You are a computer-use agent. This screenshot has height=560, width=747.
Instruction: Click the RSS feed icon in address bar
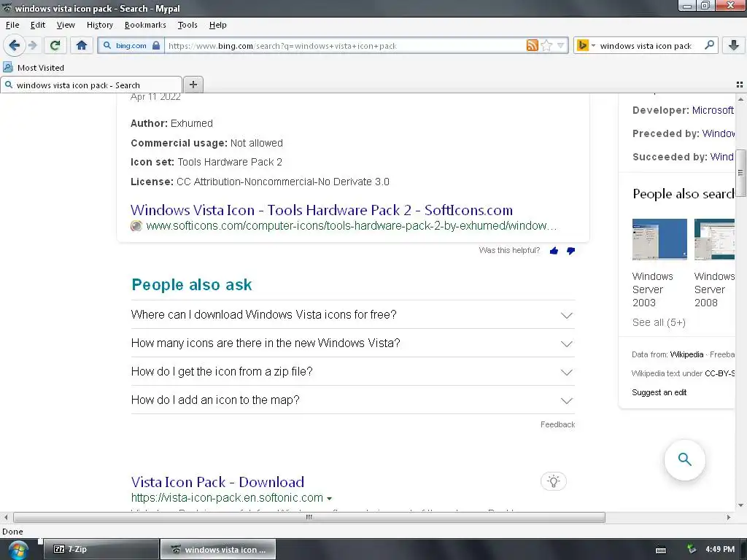click(x=532, y=46)
